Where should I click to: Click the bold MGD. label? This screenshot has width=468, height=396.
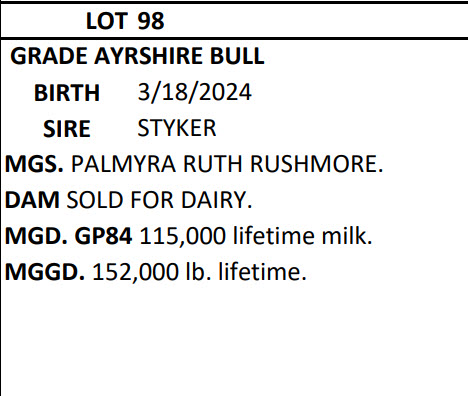[x=36, y=236]
